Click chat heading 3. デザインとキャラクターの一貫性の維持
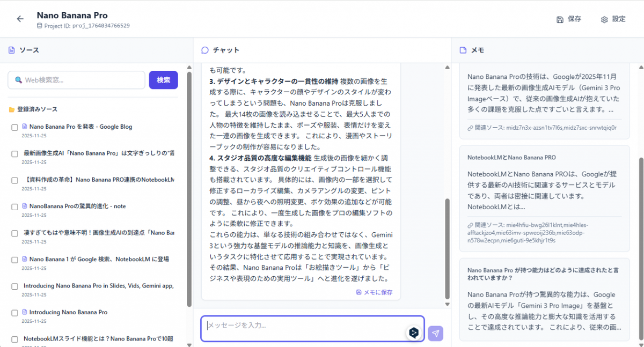Image resolution: width=644 pixels, height=347 pixels. point(274,82)
